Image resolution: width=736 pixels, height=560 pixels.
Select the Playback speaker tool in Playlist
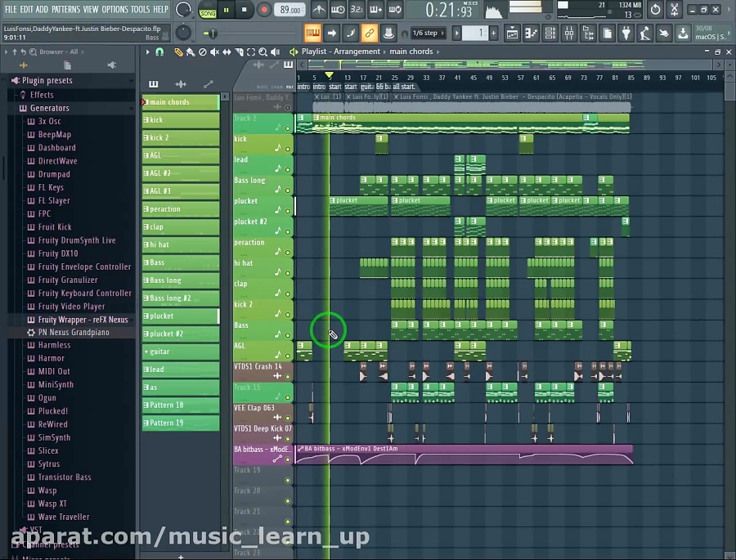[275, 52]
